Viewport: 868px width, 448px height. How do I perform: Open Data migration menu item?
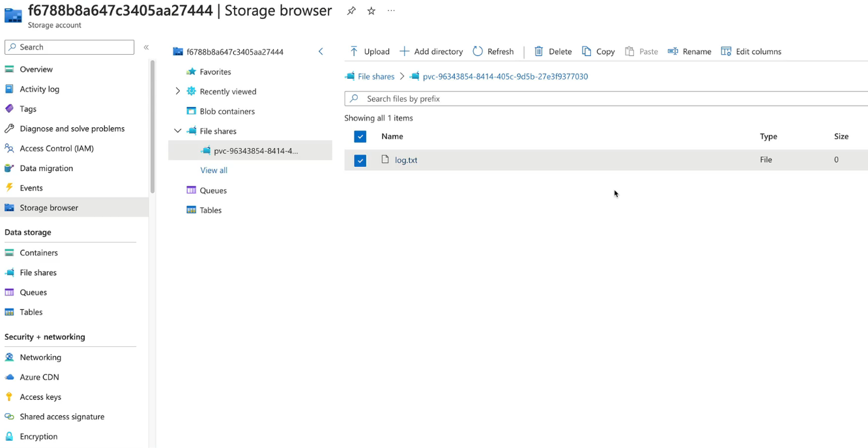46,168
